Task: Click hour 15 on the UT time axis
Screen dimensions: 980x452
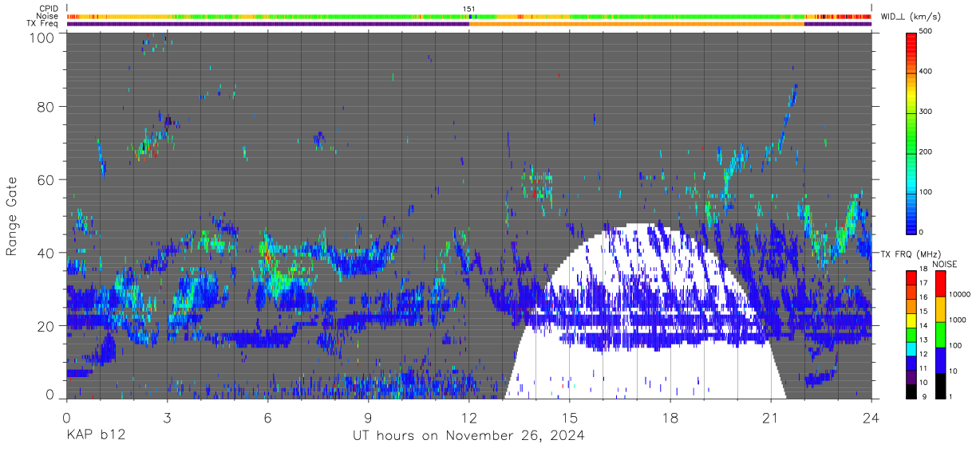Action: [x=570, y=417]
